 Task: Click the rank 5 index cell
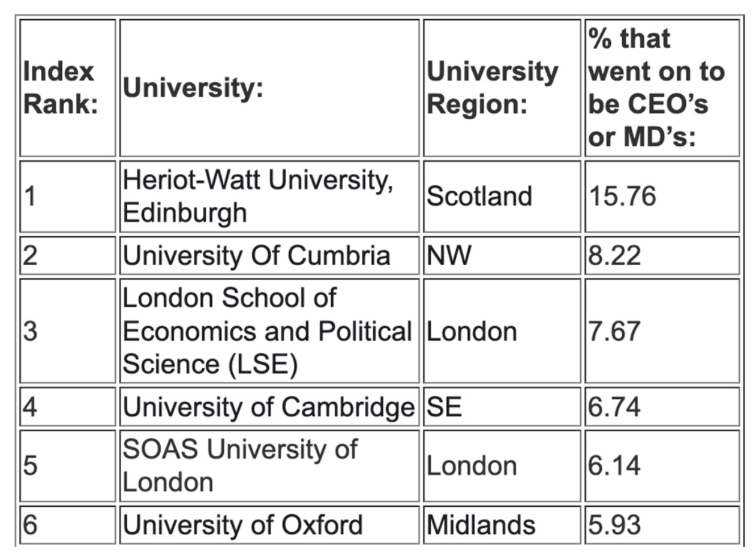[x=67, y=465]
